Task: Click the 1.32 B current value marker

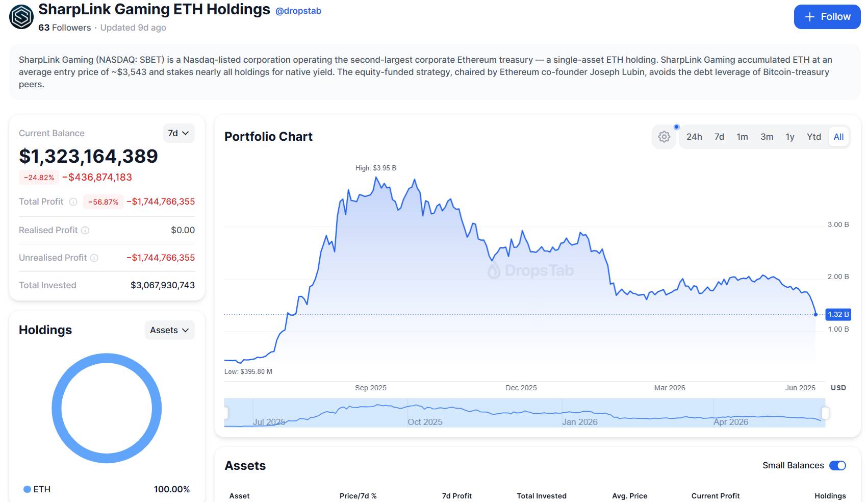Action: click(x=838, y=314)
